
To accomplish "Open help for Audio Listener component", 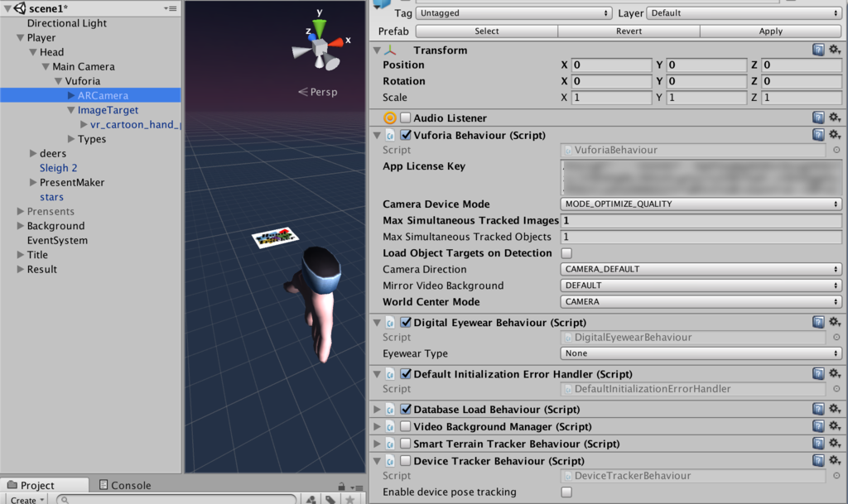I will click(x=818, y=118).
